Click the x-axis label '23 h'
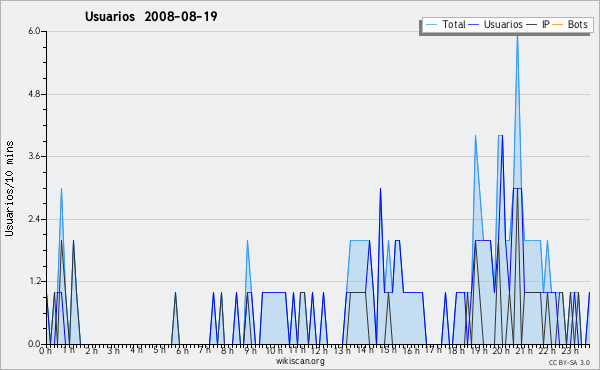This screenshot has height=370, width=600. [569, 351]
